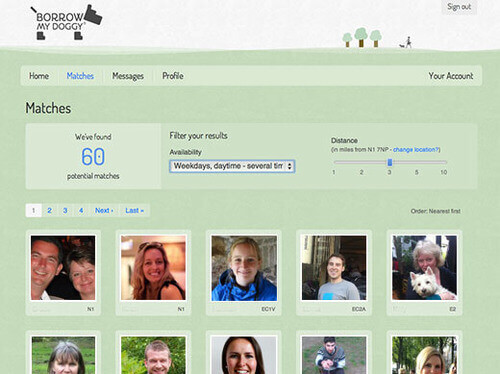Open the Order: Nearest first sorting option
The width and height of the screenshot is (500, 374).
tap(435, 211)
